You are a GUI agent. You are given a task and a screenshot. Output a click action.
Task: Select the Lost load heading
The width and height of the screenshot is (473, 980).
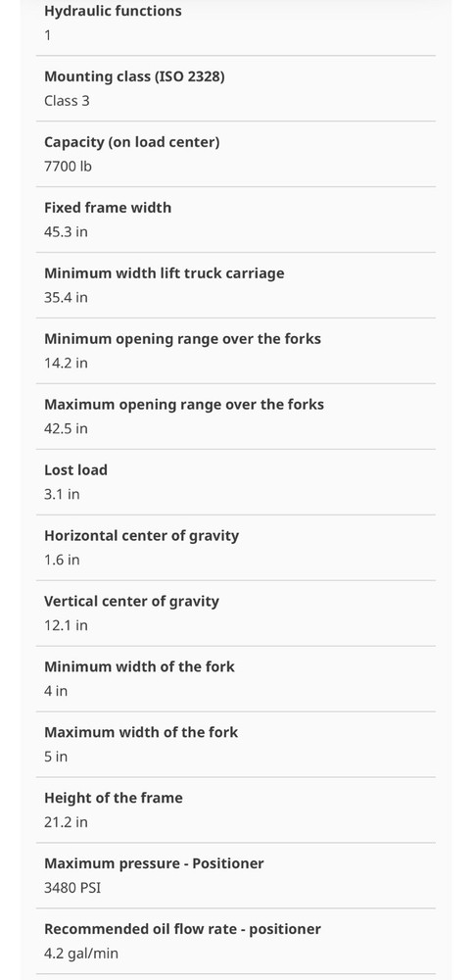(75, 470)
